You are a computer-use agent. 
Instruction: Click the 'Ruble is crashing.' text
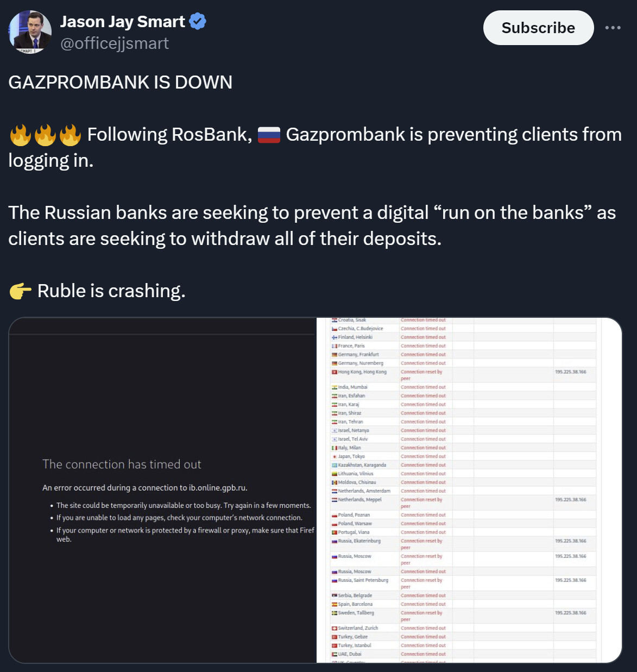pos(111,291)
